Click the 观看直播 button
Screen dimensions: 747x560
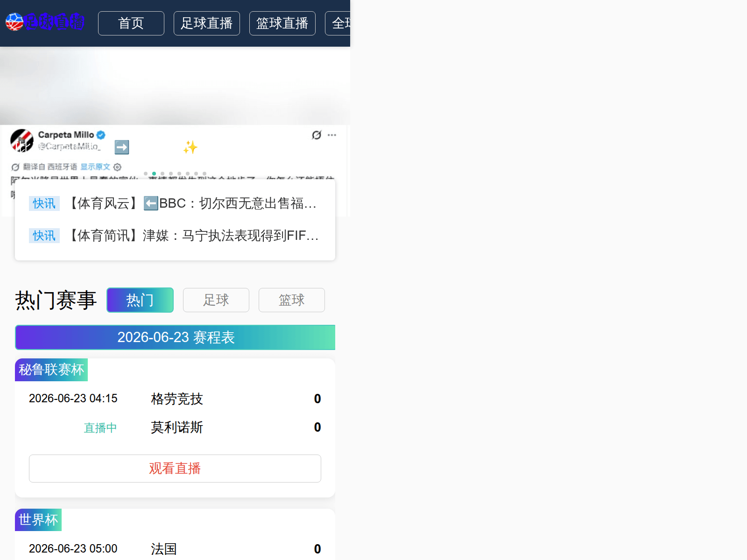175,469
